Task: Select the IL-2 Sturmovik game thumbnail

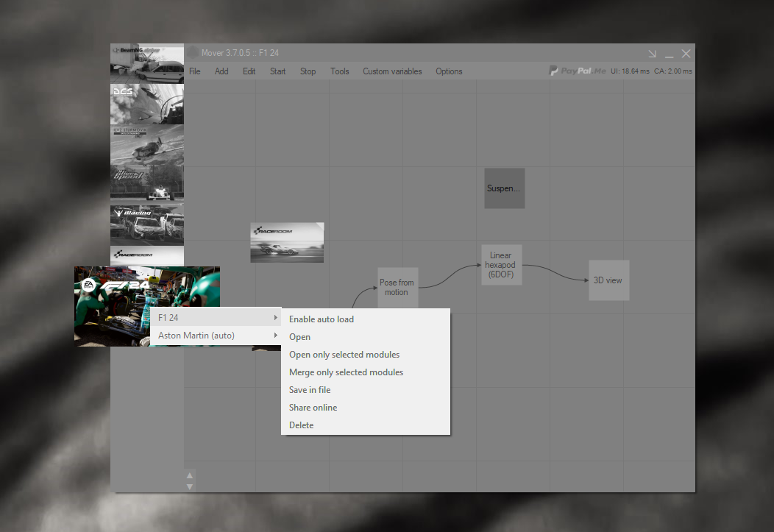Action: 147,145
